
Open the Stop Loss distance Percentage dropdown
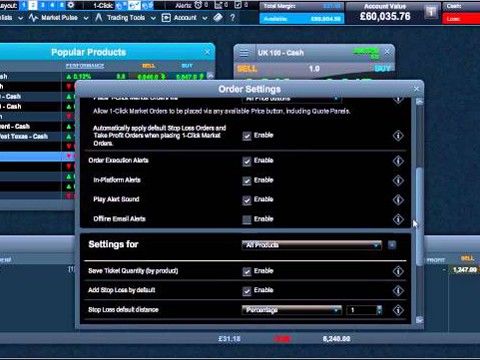point(292,310)
